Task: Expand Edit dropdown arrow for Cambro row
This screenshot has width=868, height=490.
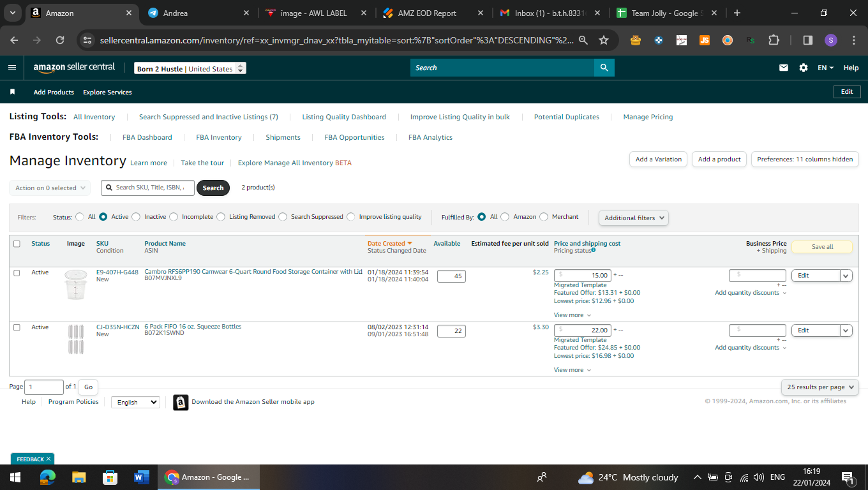Action: pyautogui.click(x=846, y=276)
